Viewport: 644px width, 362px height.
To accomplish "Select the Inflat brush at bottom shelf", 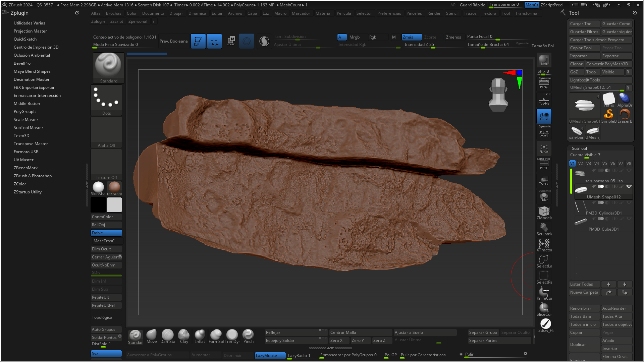I will (200, 336).
